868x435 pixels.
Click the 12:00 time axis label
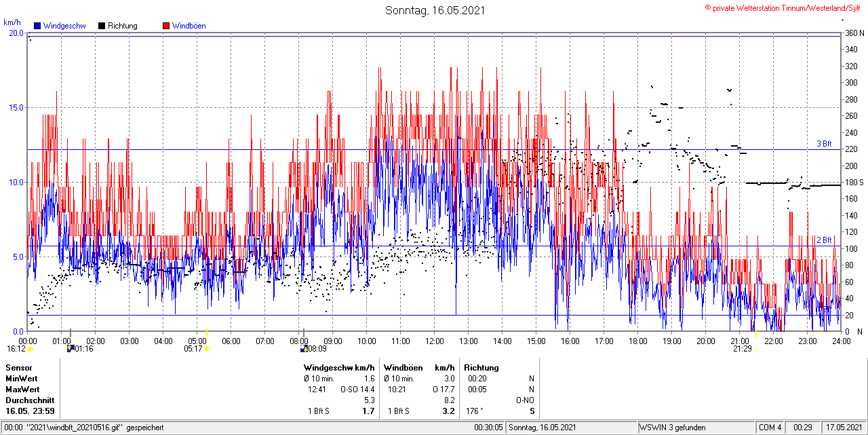tap(435, 341)
